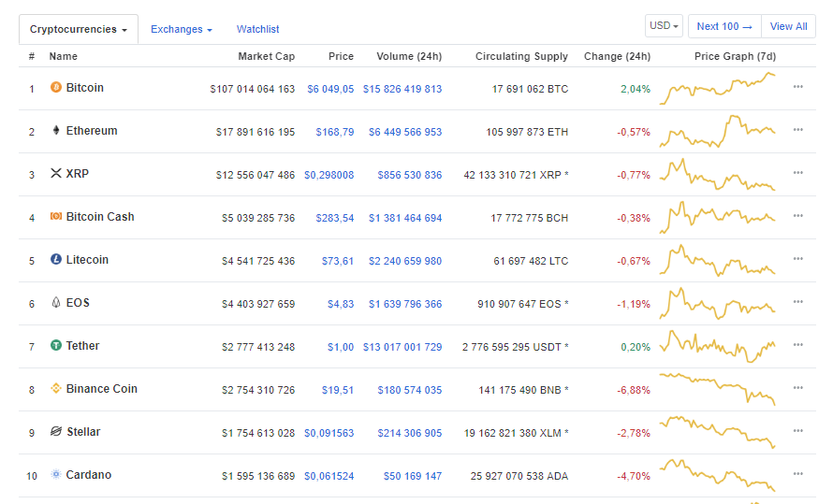The width and height of the screenshot is (833, 504).
Task: Open the three-dot menu for Stellar row
Action: tap(798, 430)
